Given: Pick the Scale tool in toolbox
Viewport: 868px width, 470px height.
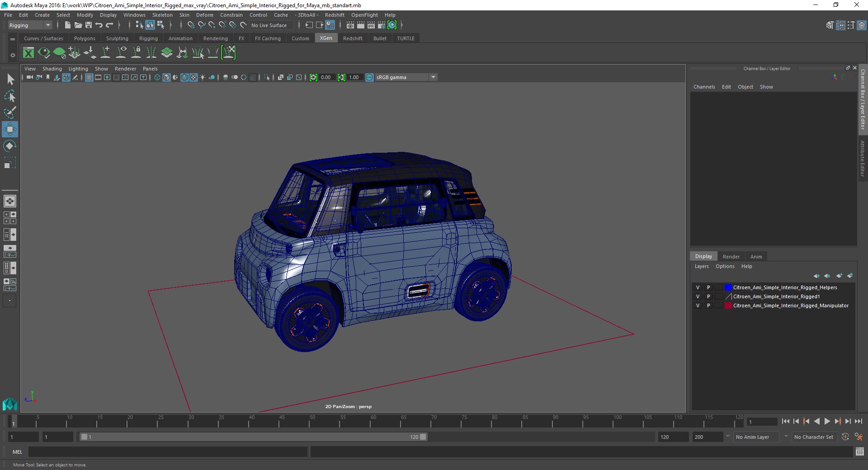Looking at the screenshot, I should coord(10,163).
